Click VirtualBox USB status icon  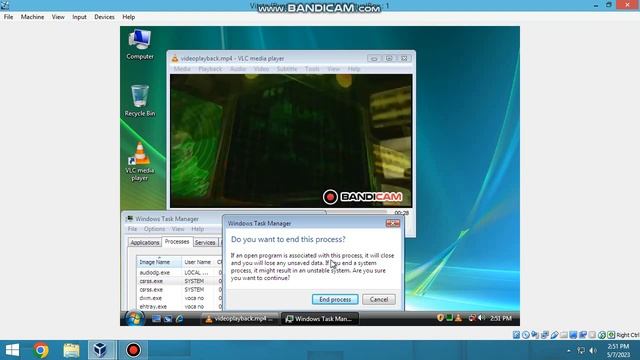pyautogui.click(x=554, y=335)
